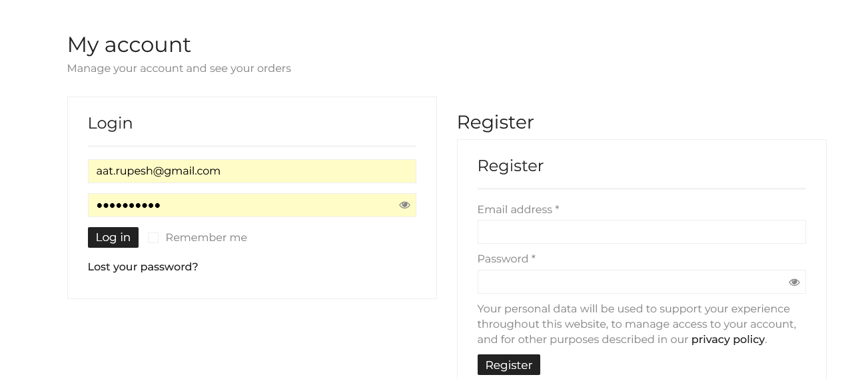Click the Register heading above the registration box

pyautogui.click(x=495, y=123)
